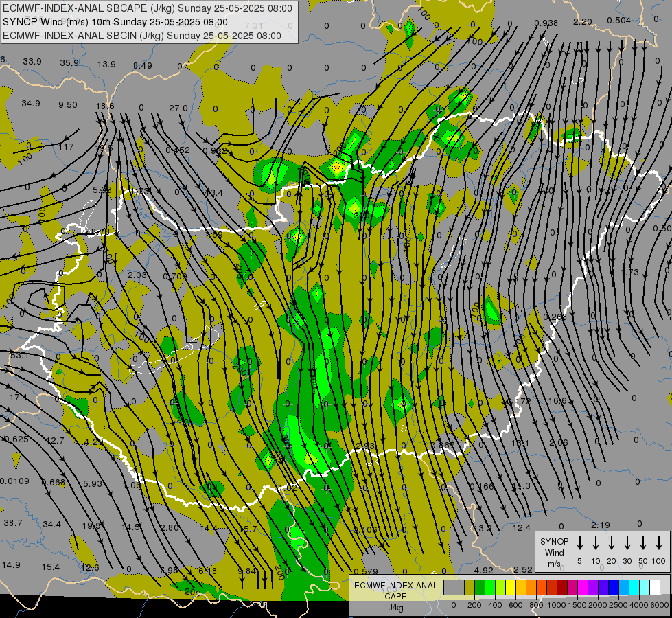Click the wind legend arrow above 100
The height and width of the screenshot is (618, 672).
[x=659, y=543]
